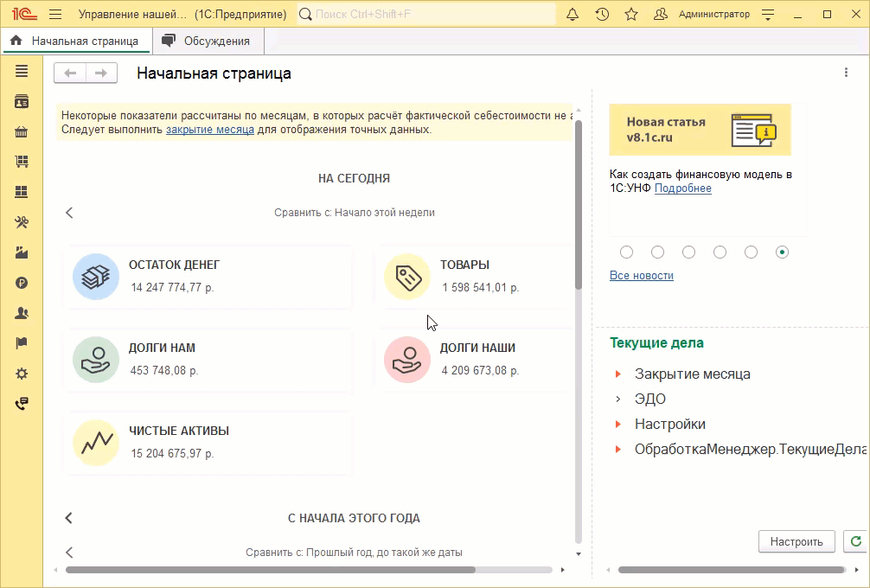This screenshot has height=588, width=870.
Task: Select the third news carousel radio button
Action: (x=689, y=252)
